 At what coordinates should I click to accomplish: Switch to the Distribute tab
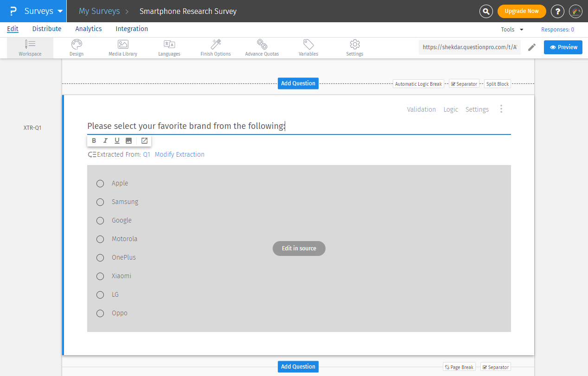click(46, 29)
